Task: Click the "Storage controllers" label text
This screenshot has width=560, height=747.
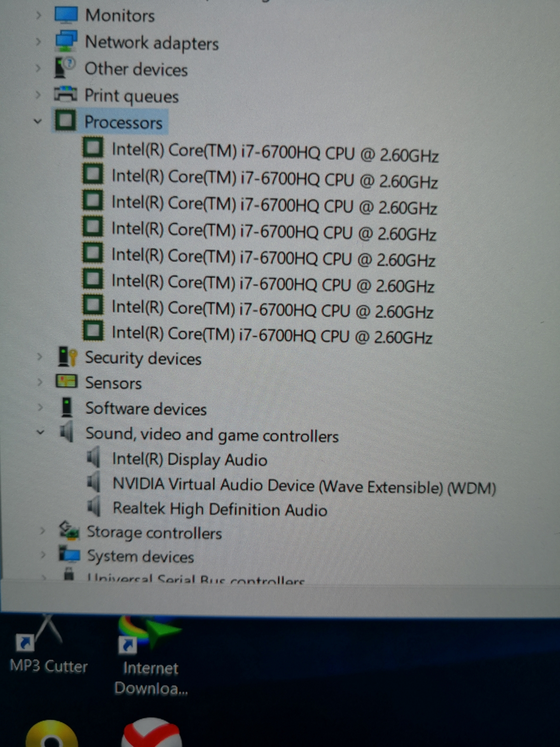Action: [x=154, y=532]
